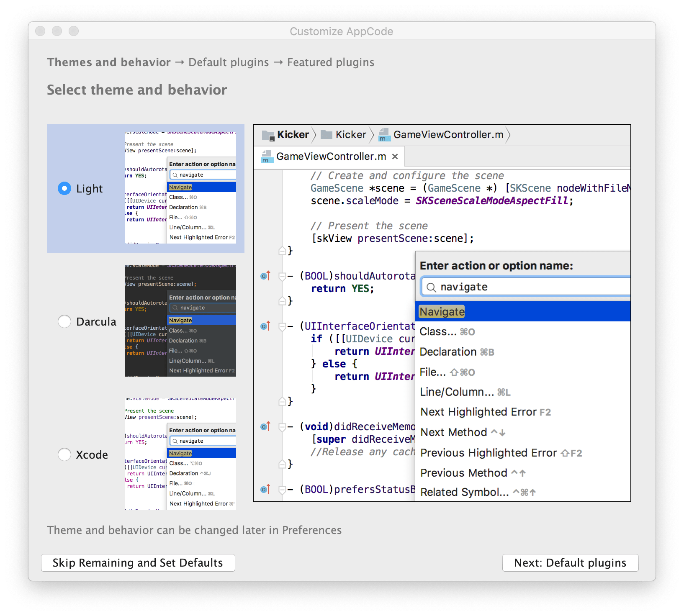Choose Previous Highlighted Error in list

(x=523, y=453)
